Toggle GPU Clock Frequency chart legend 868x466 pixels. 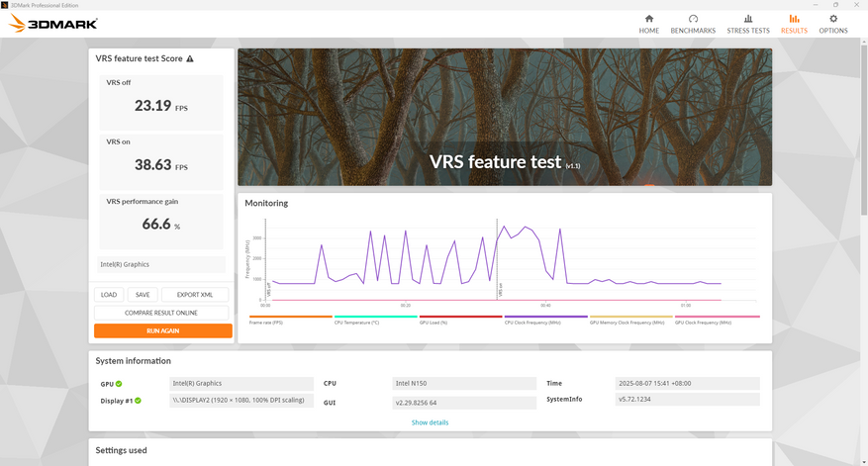(717, 320)
